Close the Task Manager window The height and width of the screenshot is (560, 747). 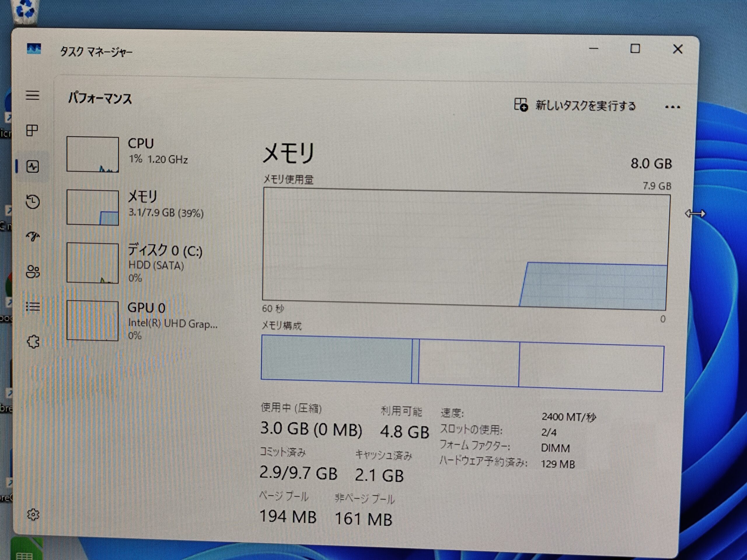click(x=678, y=49)
